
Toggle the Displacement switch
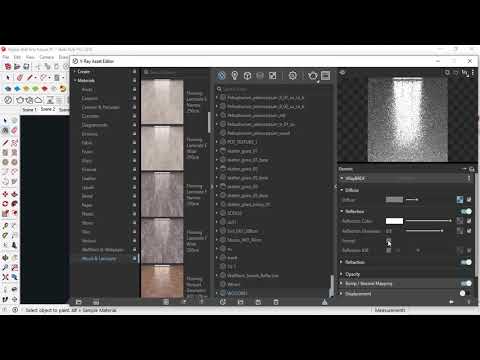point(465,293)
